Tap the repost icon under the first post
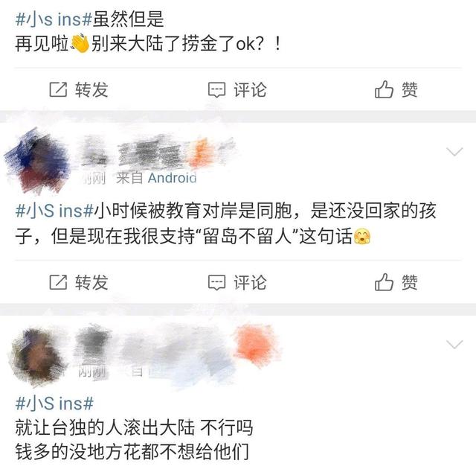476x475 pixels. click(58, 89)
